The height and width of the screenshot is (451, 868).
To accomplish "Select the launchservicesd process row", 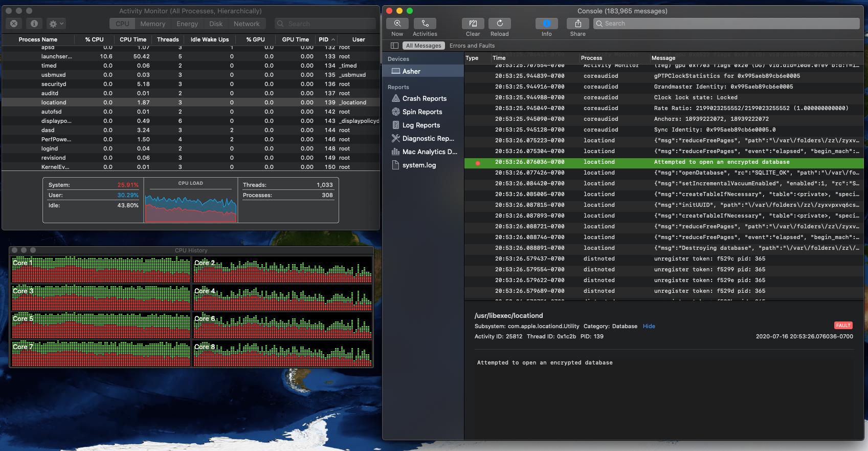I will tap(191, 56).
